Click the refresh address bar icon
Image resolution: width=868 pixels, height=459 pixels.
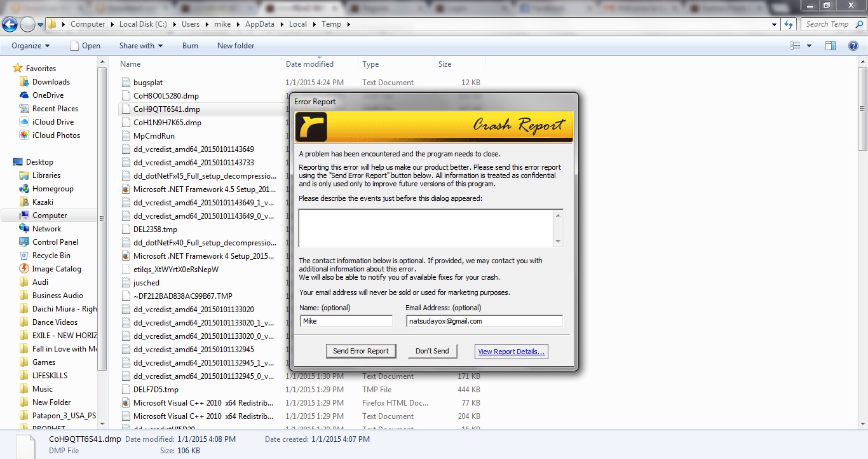point(789,24)
